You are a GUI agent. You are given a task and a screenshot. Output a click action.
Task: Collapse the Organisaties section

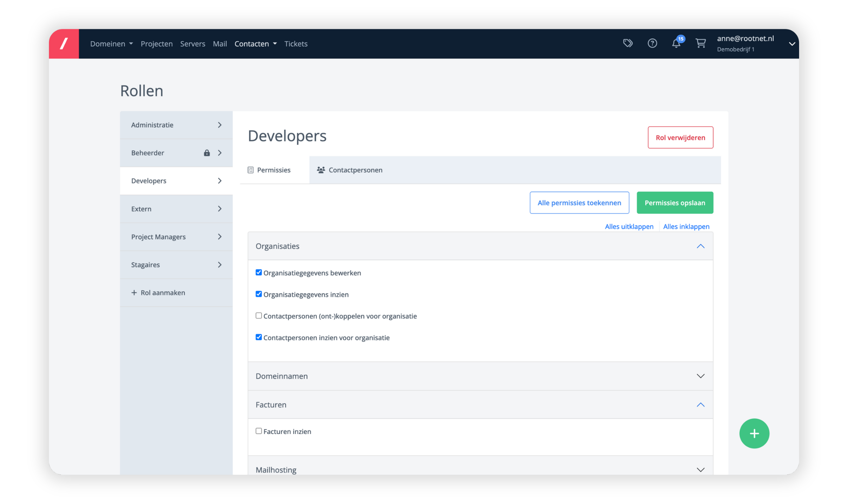click(x=701, y=246)
